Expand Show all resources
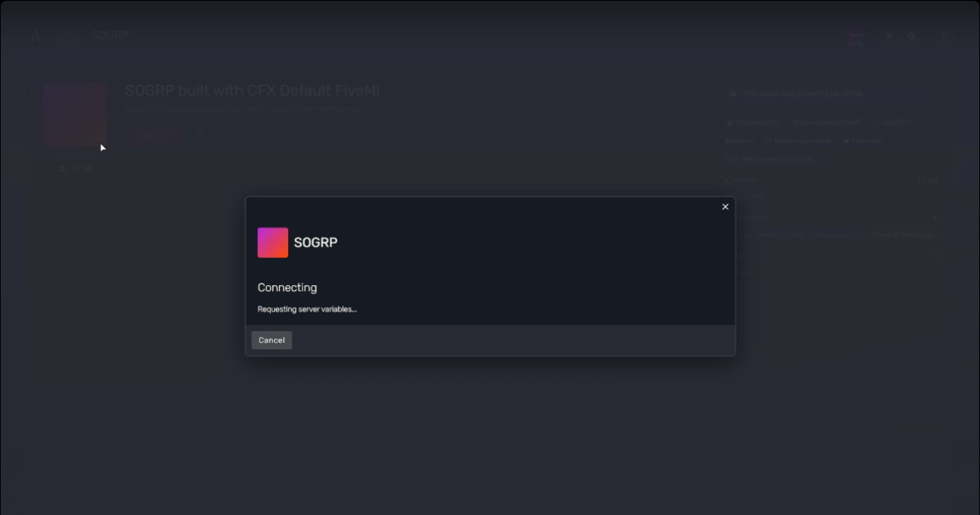 [x=903, y=235]
